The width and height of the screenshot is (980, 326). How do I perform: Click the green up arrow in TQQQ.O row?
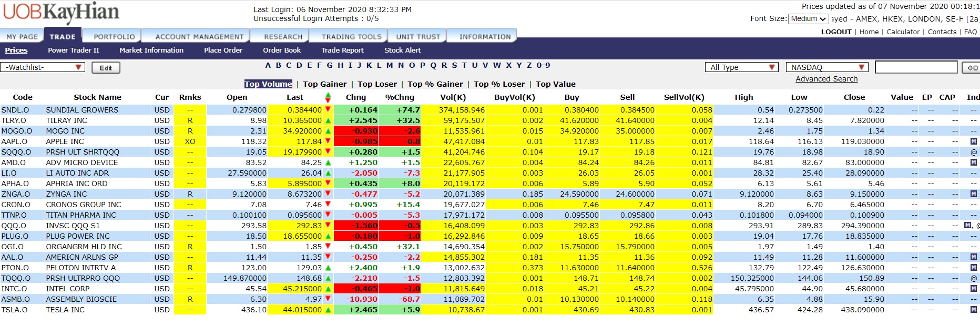[x=328, y=278]
